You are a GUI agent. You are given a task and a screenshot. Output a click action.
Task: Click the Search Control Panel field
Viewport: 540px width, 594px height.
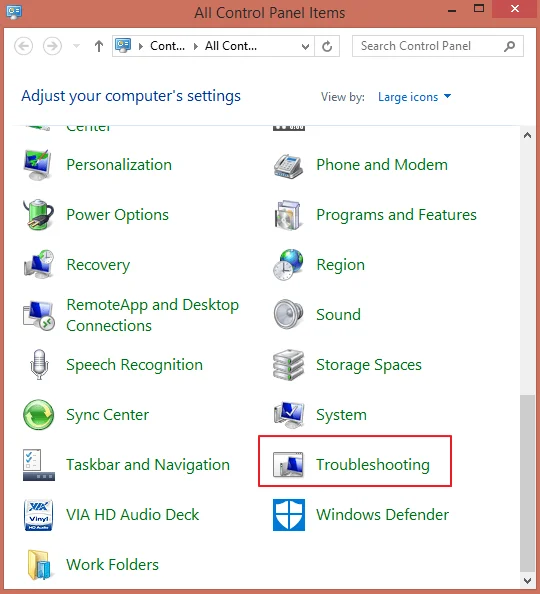[438, 46]
